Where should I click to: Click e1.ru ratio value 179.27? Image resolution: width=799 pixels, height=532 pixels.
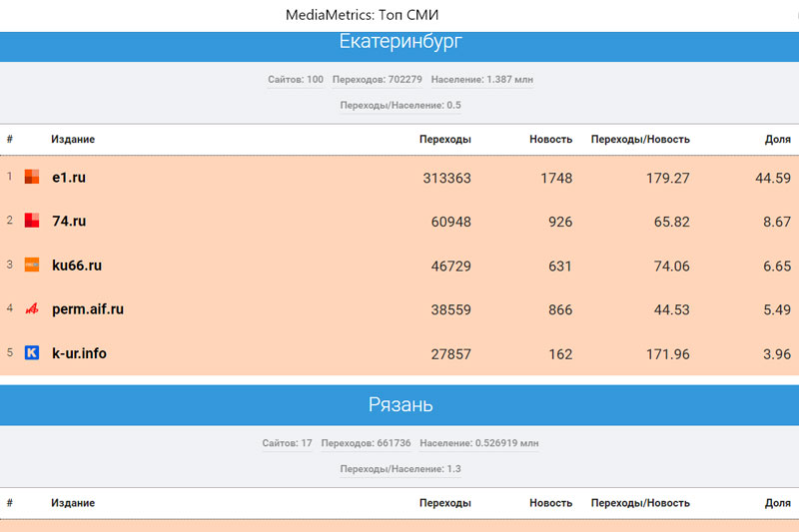point(668,179)
